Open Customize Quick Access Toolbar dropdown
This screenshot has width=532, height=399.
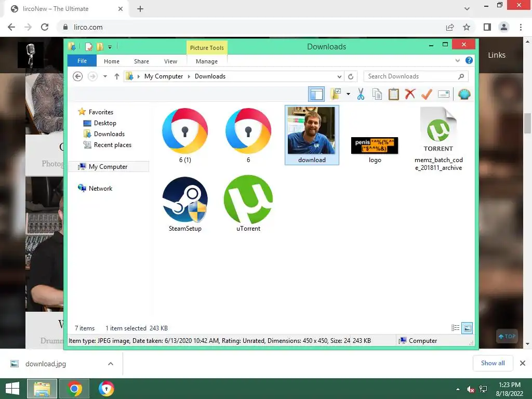110,47
